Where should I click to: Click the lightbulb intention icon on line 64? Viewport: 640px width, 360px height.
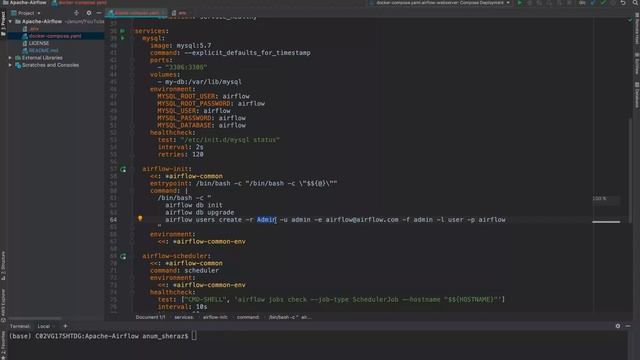click(140, 219)
